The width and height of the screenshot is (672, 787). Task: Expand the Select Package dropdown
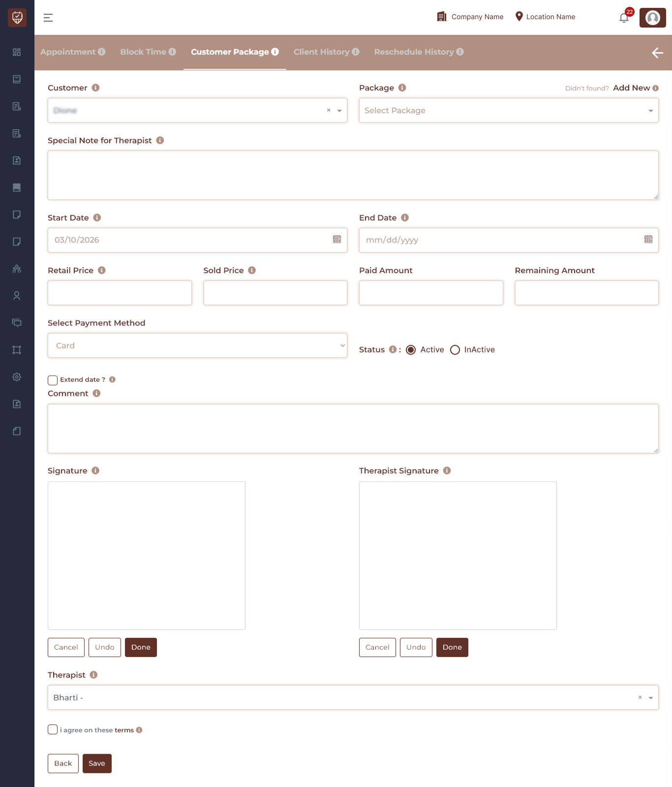pos(508,111)
